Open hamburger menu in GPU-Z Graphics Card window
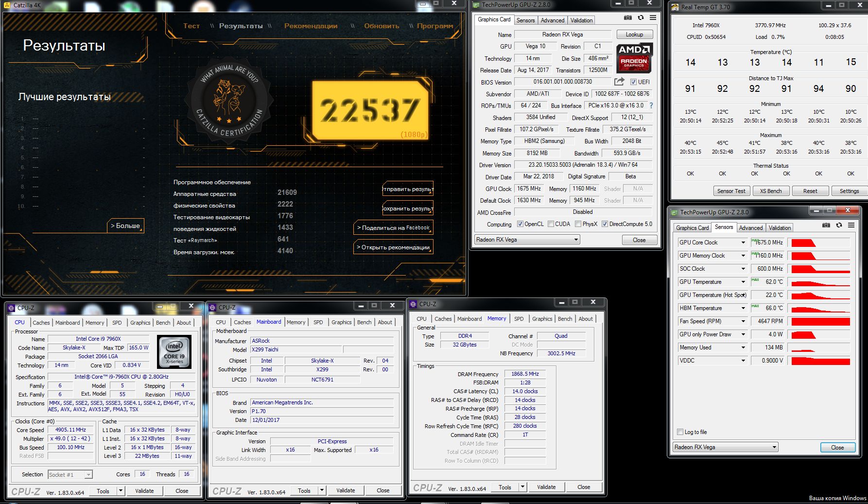The image size is (868, 504). click(x=653, y=17)
